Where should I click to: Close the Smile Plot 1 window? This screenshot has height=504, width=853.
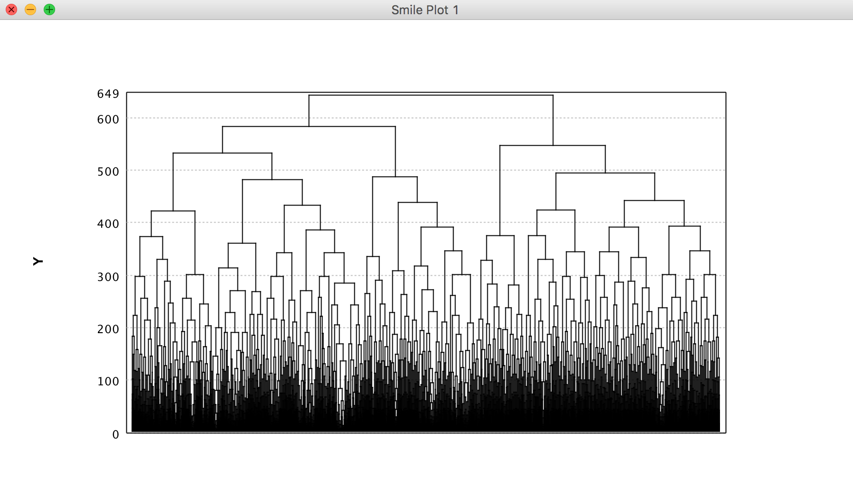(11, 9)
